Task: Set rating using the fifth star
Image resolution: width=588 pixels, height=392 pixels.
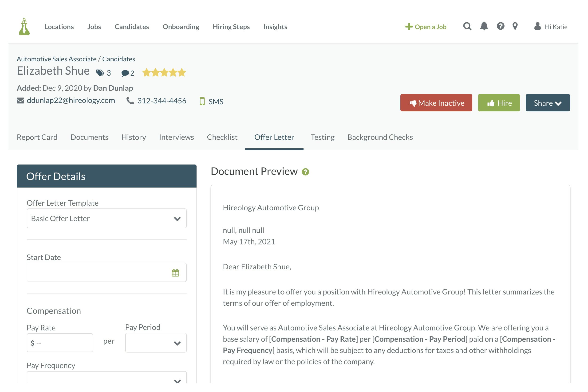Action: tap(182, 73)
